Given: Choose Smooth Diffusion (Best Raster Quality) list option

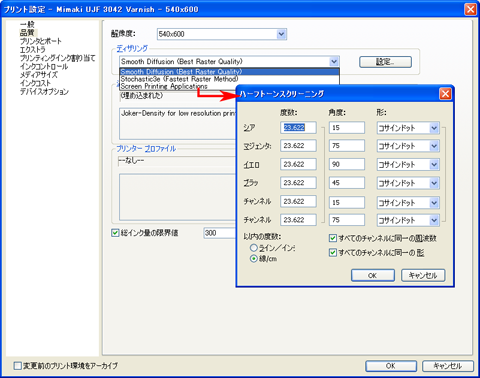Looking at the screenshot, I should point(229,72).
